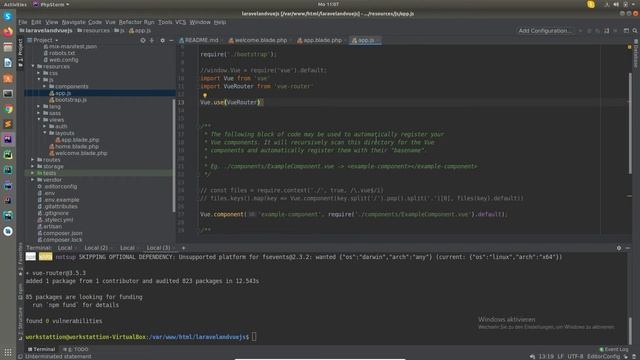
Task: Toggle the Structure tool window side tab
Action: (20, 324)
